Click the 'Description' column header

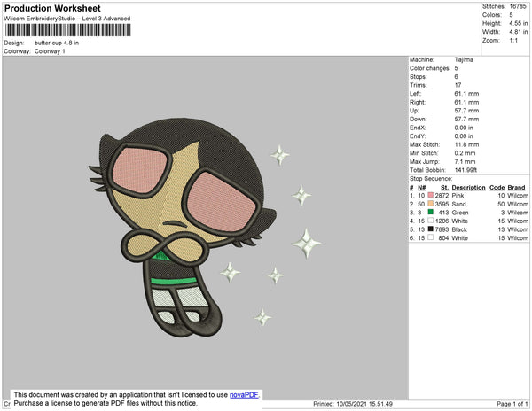(x=468, y=188)
